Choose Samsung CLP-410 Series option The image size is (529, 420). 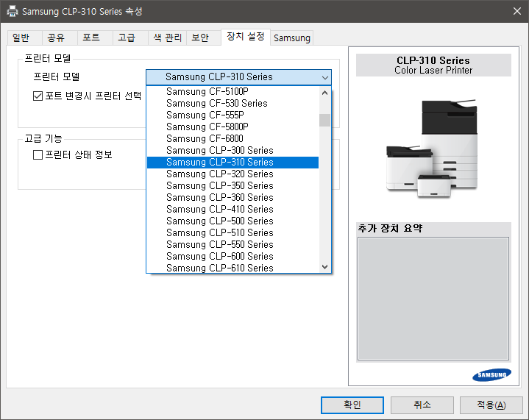(x=232, y=210)
